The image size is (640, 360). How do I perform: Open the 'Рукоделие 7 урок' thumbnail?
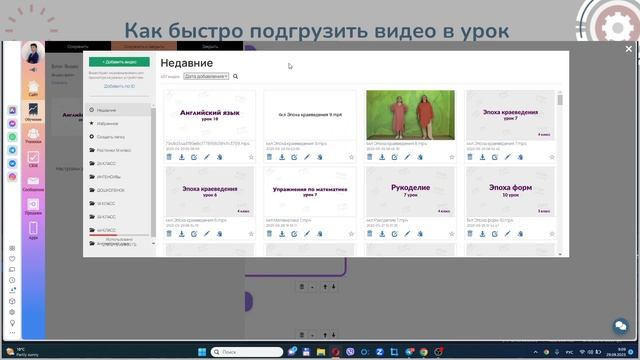[x=410, y=192]
